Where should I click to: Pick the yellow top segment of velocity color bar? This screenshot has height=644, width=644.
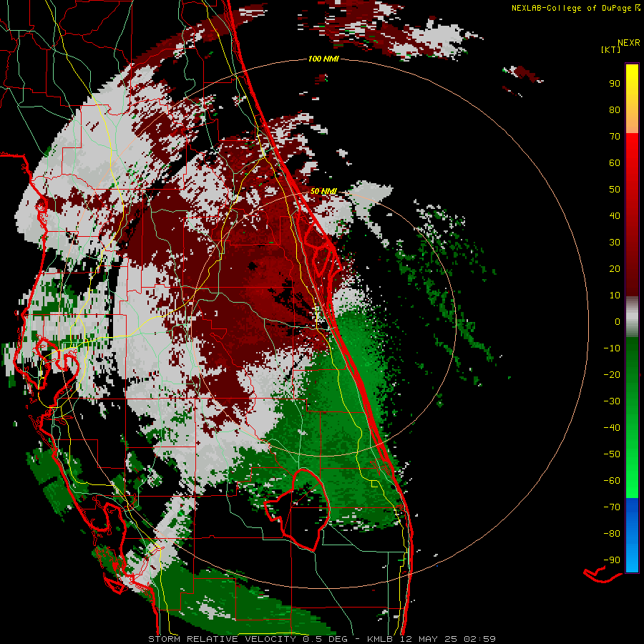(x=632, y=99)
